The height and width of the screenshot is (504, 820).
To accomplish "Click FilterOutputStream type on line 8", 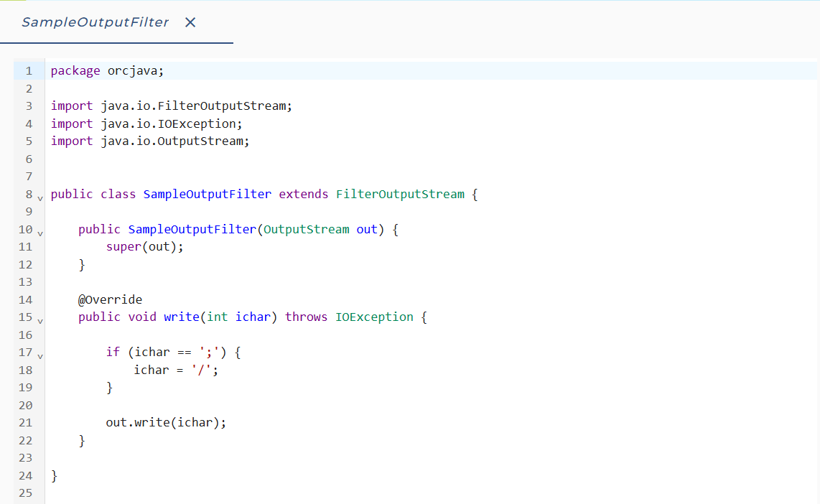I will pyautogui.click(x=400, y=194).
